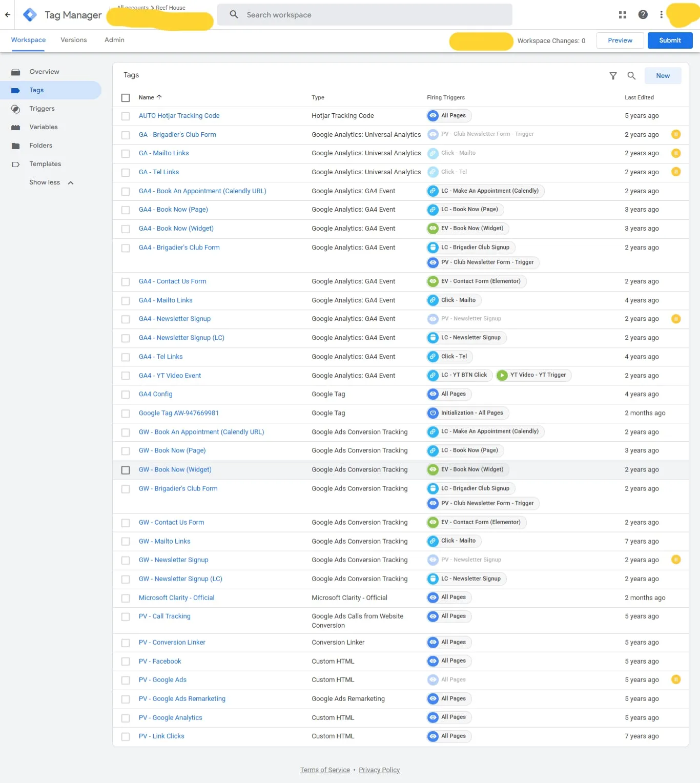Open the Terms of Service link
The height and width of the screenshot is (783, 700).
[x=325, y=770]
